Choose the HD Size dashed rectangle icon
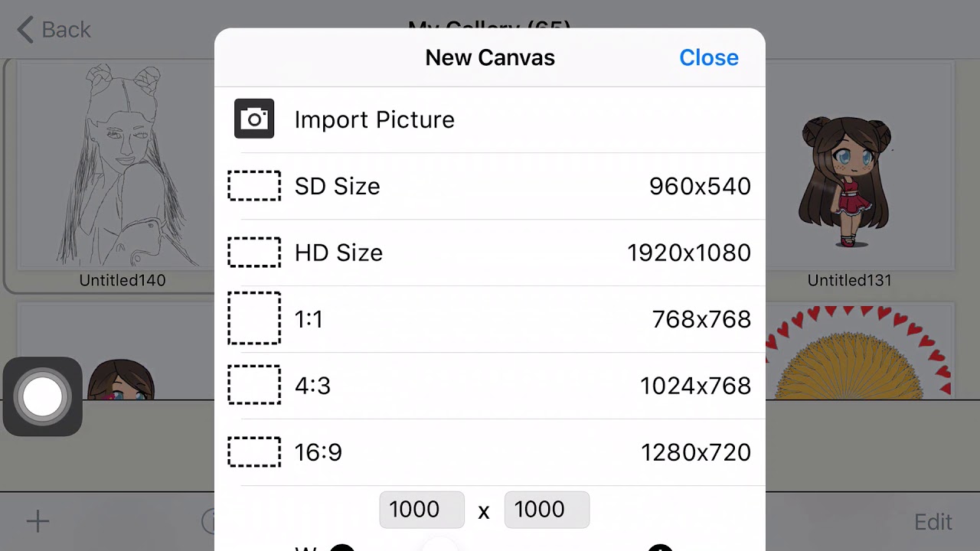The width and height of the screenshot is (980, 551). [254, 253]
